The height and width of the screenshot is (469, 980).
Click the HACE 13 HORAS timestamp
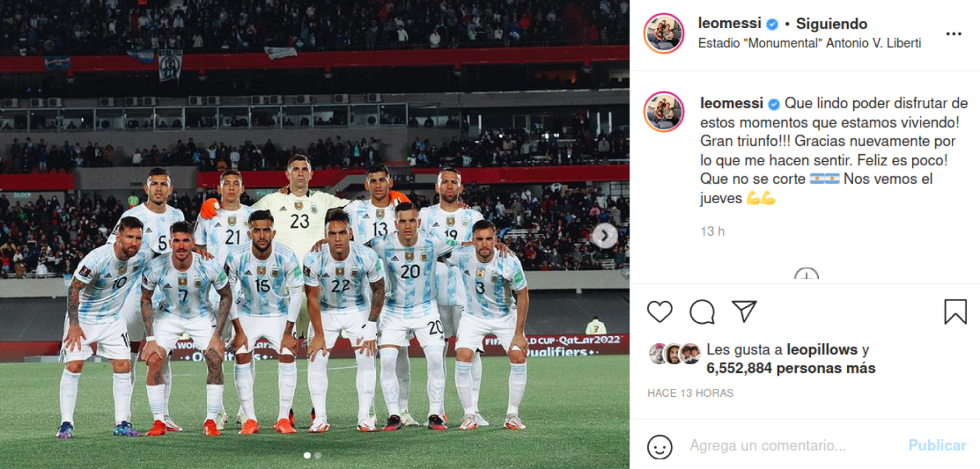(x=690, y=393)
